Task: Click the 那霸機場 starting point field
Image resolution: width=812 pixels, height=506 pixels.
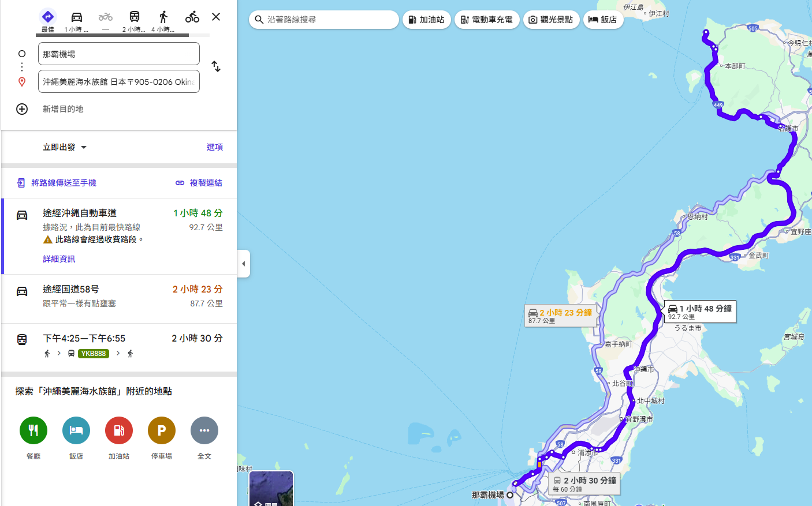Action: [119, 54]
